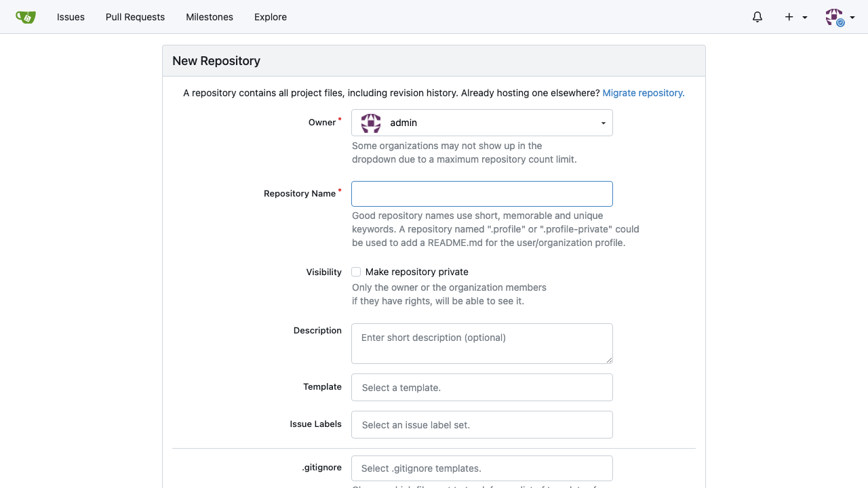Open the plus create menu
This screenshot has height=488, width=868.
coord(796,17)
